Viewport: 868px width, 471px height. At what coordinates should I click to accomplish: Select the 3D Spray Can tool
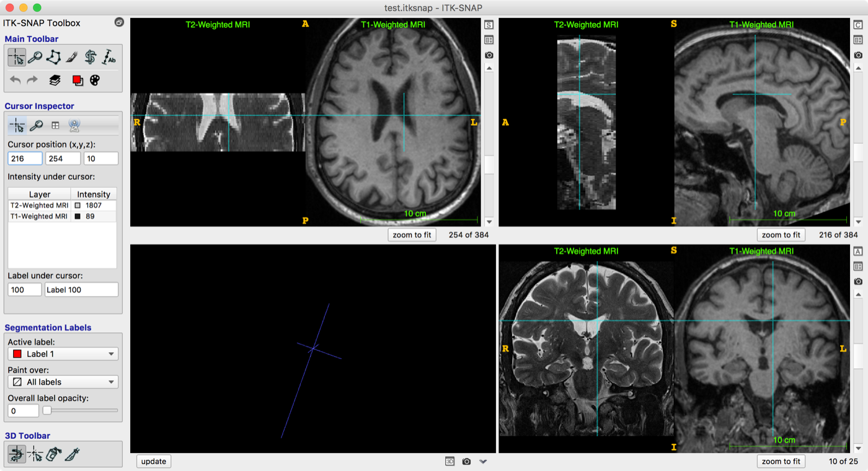click(54, 455)
